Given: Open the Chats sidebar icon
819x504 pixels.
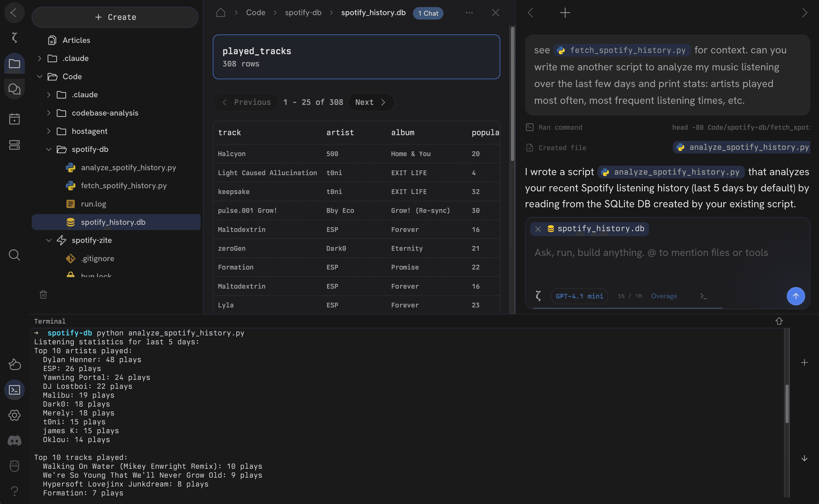Looking at the screenshot, I should click(14, 89).
